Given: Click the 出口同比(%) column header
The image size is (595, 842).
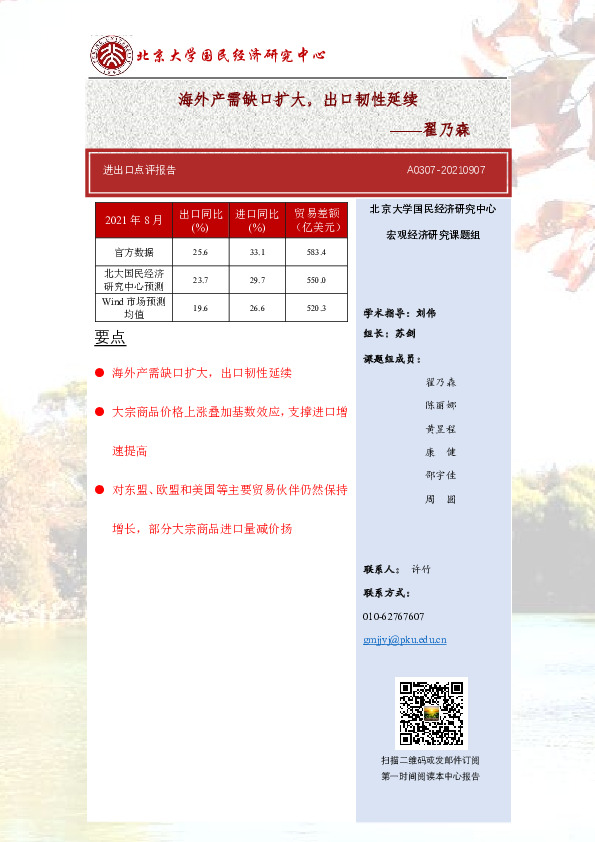Looking at the screenshot, I should coord(200,220).
